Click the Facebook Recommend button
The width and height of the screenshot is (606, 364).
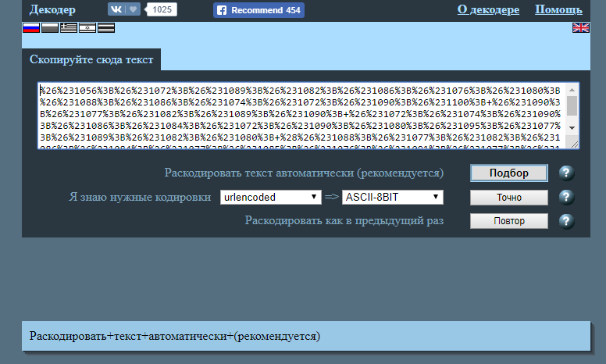click(258, 10)
